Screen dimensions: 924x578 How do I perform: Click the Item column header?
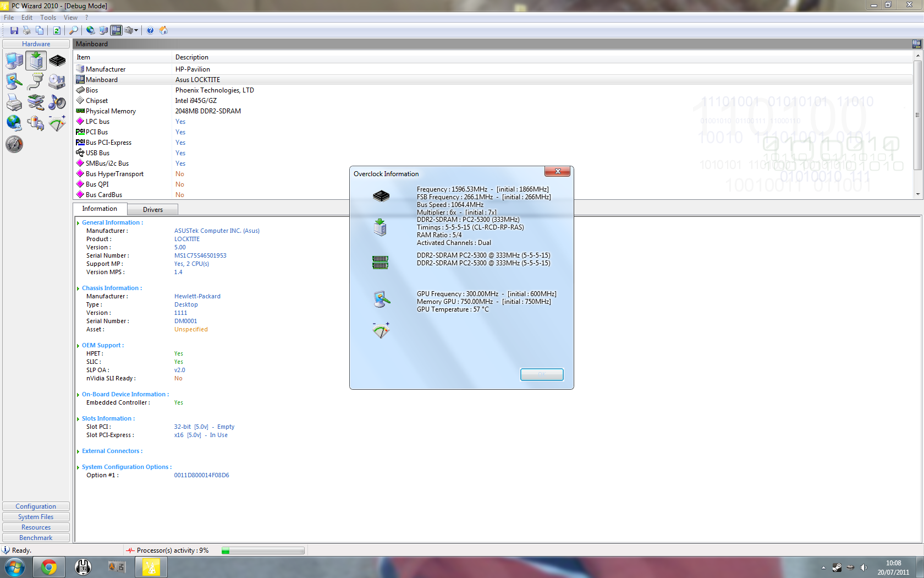pyautogui.click(x=123, y=57)
